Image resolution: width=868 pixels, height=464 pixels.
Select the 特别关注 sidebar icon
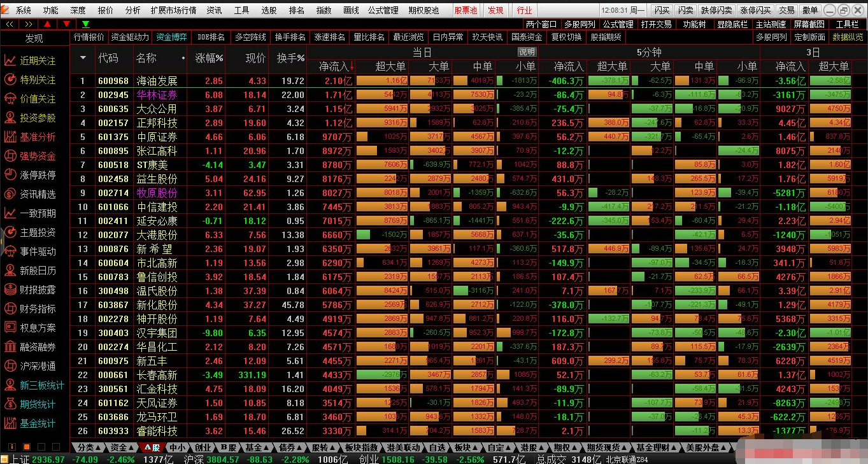10,80
